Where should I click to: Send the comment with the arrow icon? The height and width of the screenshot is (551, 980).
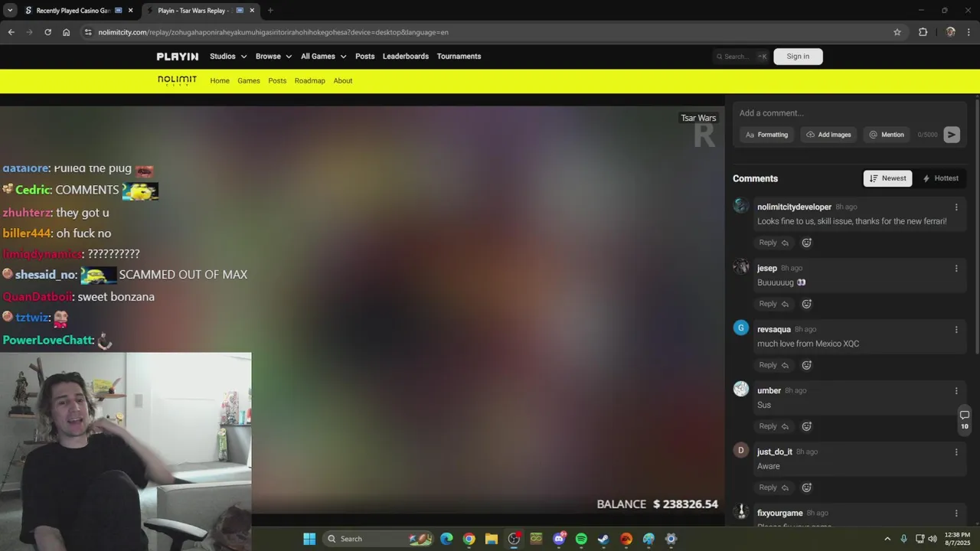(952, 135)
